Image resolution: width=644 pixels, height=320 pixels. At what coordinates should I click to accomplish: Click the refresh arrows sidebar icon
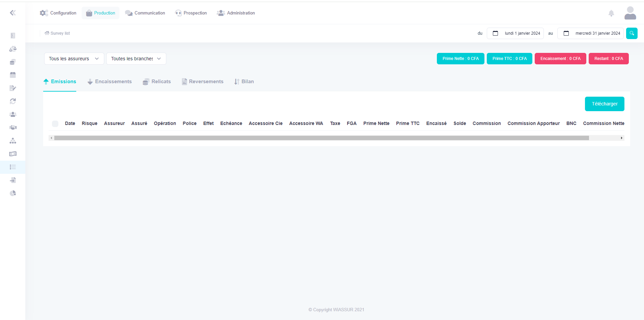tap(13, 101)
